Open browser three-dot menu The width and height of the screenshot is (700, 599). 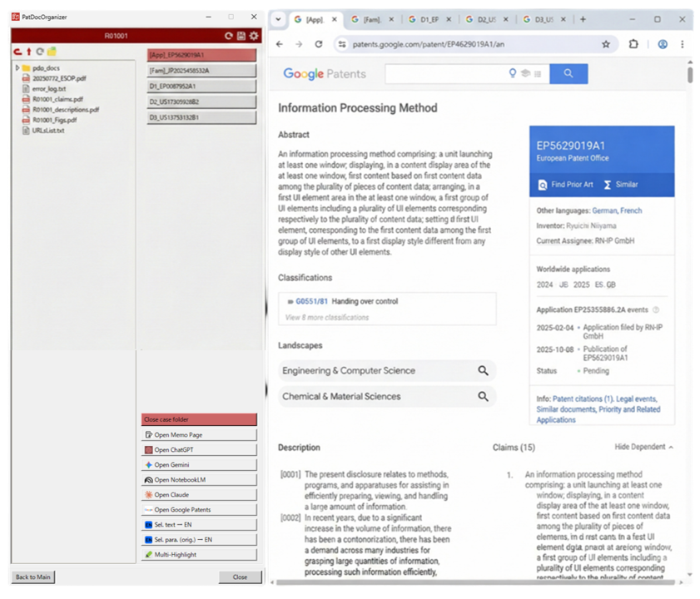(683, 44)
